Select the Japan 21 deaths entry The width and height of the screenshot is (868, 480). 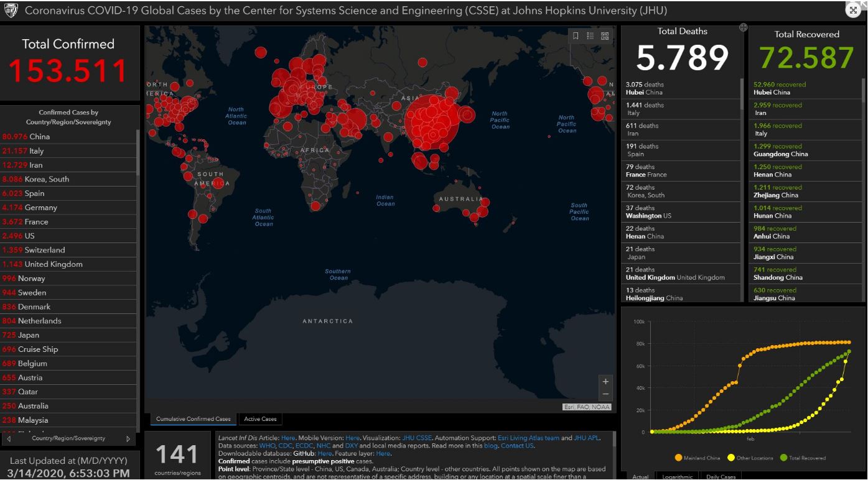tap(681, 253)
